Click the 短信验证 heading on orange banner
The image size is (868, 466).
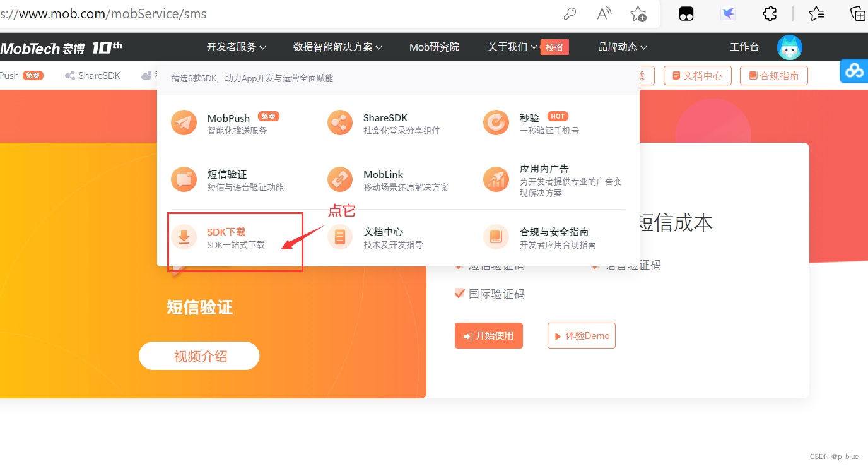(200, 308)
